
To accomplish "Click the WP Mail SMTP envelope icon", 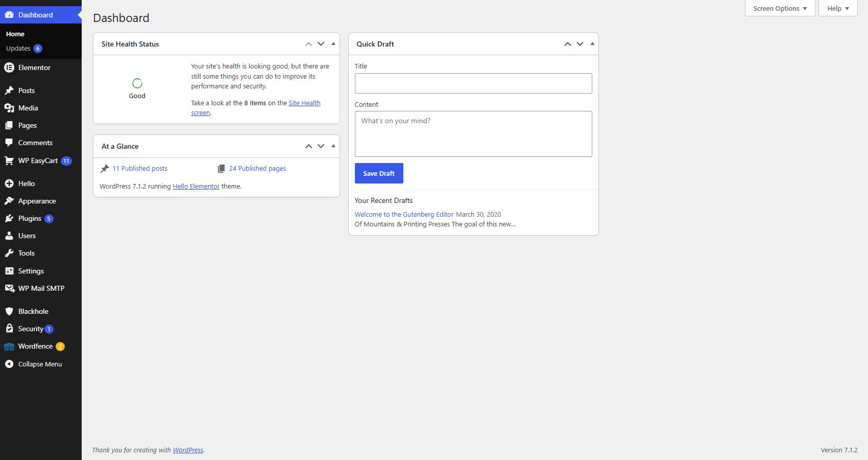I will tap(9, 288).
